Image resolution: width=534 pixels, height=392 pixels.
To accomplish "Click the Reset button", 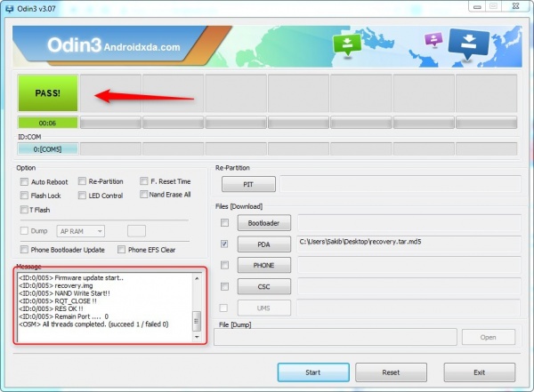I will pyautogui.click(x=391, y=372).
